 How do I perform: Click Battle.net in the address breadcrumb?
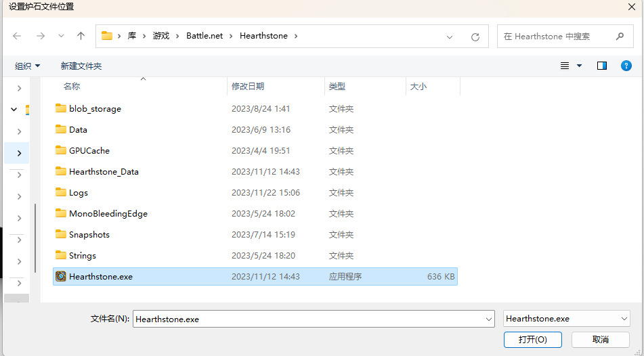pos(205,36)
